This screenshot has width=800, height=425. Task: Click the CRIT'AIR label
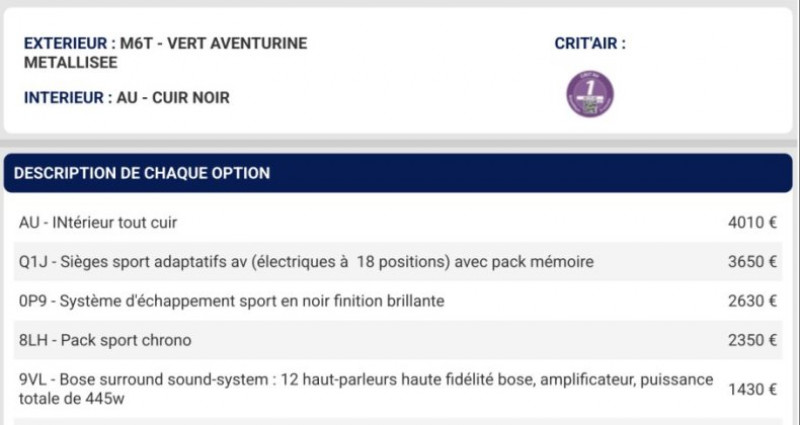click(x=590, y=44)
